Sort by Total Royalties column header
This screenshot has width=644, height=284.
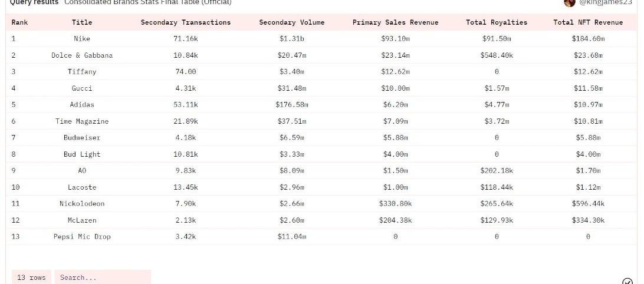coord(497,22)
